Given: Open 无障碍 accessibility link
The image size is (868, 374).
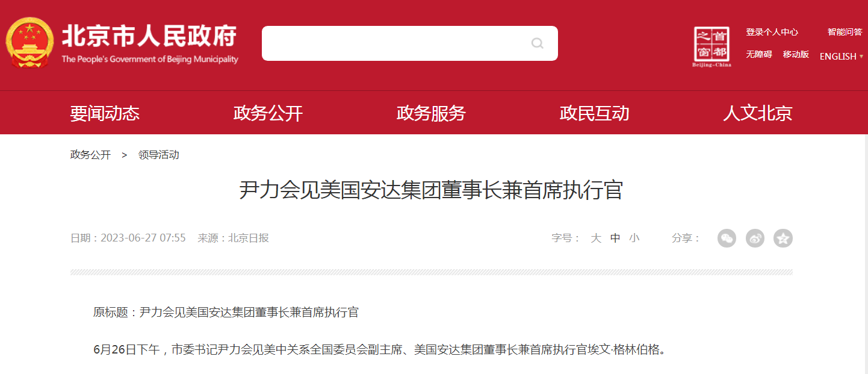Looking at the screenshot, I should click(x=759, y=54).
